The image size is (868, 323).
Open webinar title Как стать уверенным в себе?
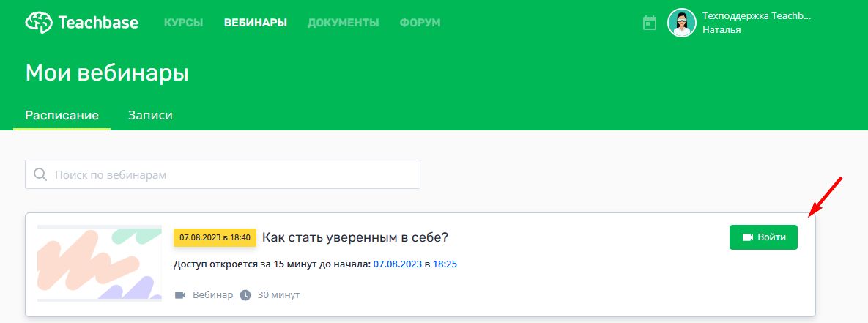[x=355, y=237]
